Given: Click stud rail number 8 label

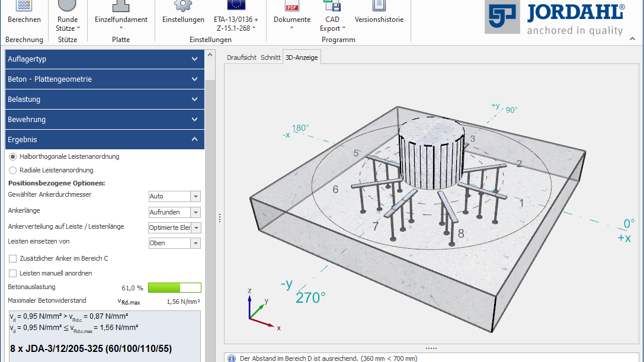Looking at the screenshot, I should [x=461, y=234].
